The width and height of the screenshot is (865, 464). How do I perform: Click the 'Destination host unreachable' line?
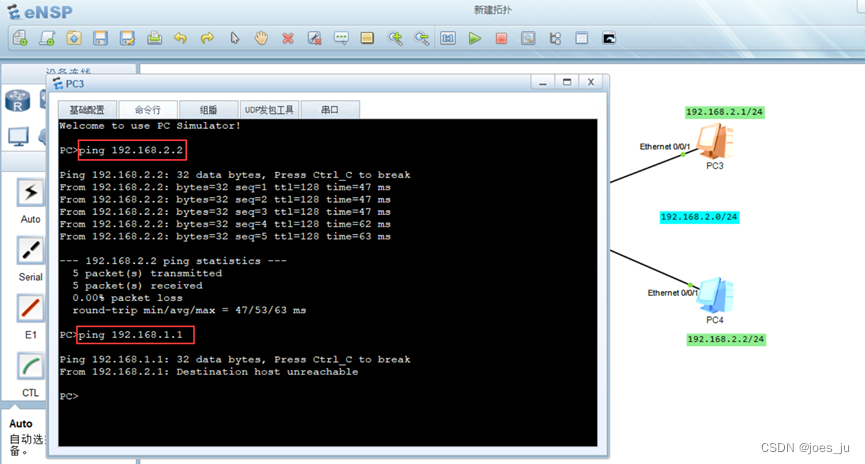point(209,372)
